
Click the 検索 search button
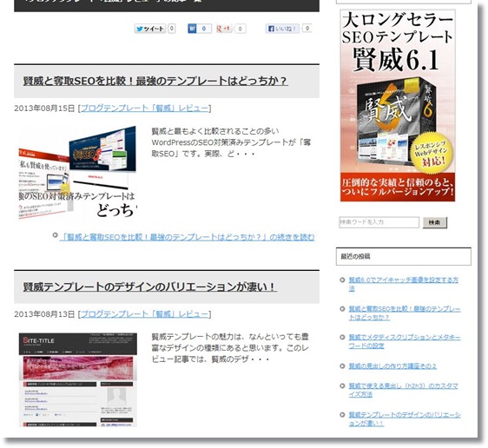click(435, 222)
